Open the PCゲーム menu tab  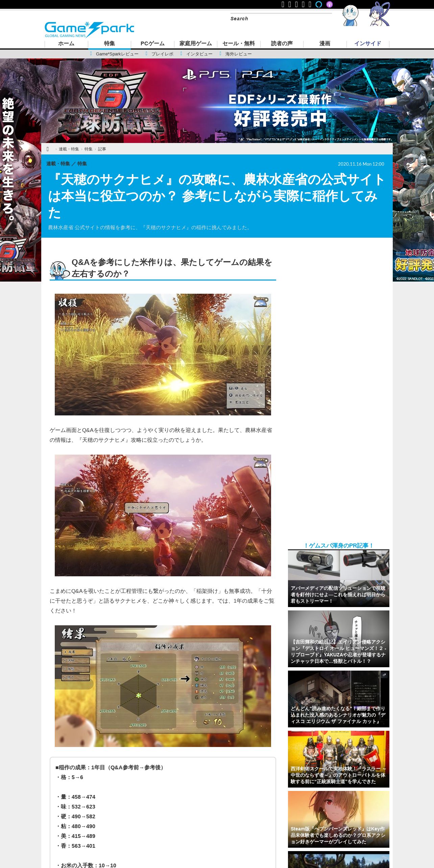(152, 44)
